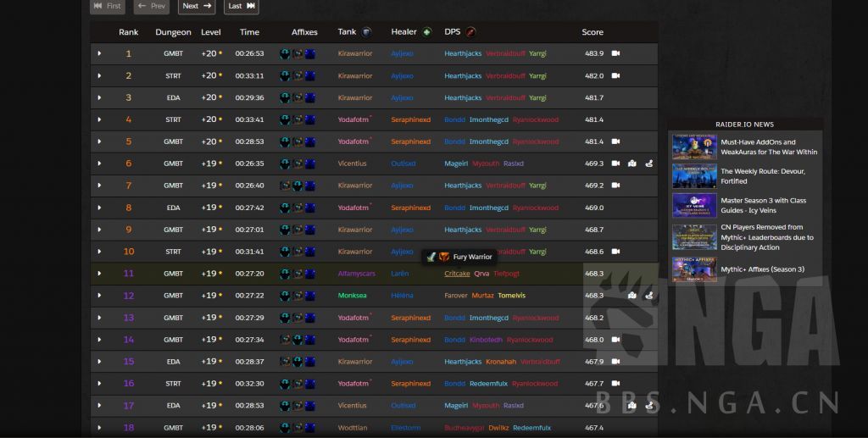Expand the rank 6 run details arrow
Image resolution: width=868 pixels, height=438 pixels.
pyautogui.click(x=99, y=164)
